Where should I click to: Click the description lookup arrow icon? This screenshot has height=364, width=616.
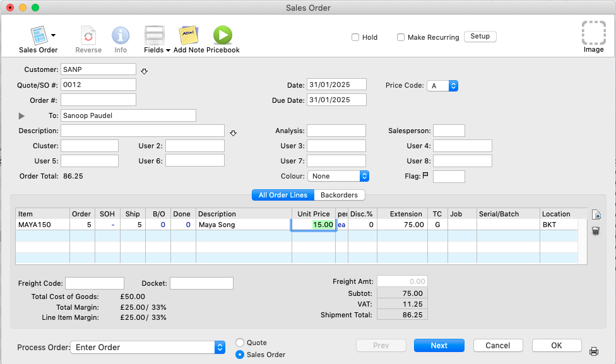click(234, 134)
